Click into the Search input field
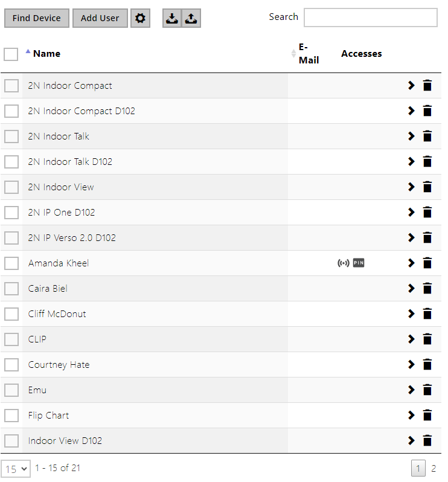The height and width of the screenshot is (482, 448). 370,18
